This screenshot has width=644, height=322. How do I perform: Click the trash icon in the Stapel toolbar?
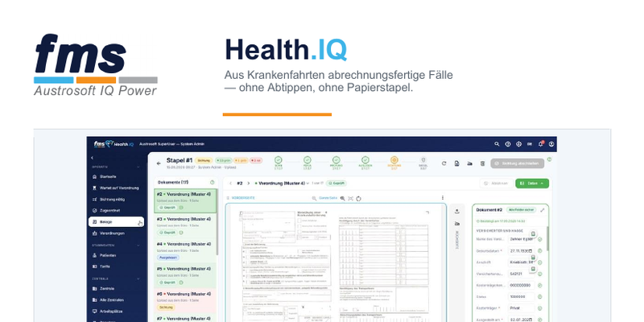coord(482,163)
